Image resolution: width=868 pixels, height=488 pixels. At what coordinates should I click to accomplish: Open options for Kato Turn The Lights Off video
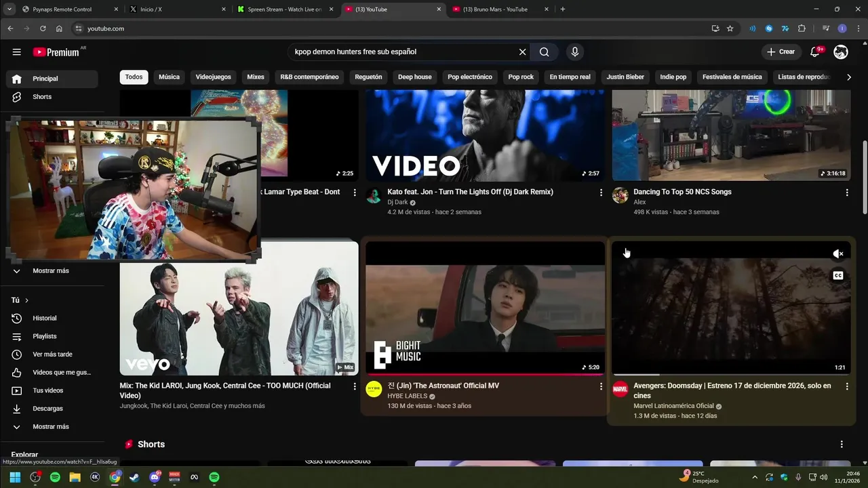[601, 192]
